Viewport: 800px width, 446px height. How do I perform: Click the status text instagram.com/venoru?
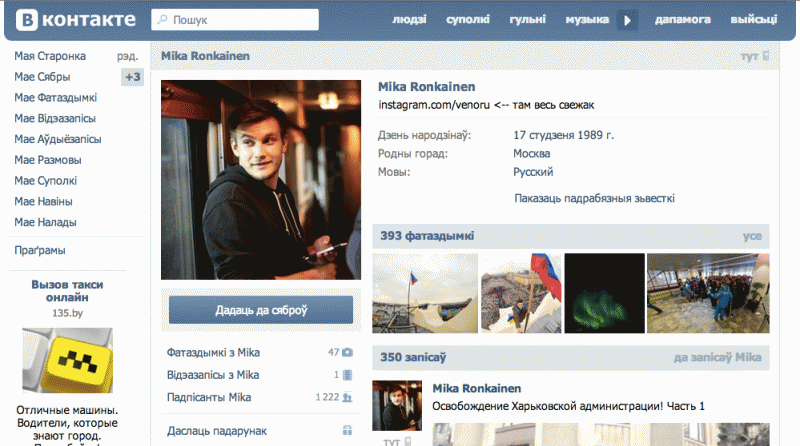486,105
